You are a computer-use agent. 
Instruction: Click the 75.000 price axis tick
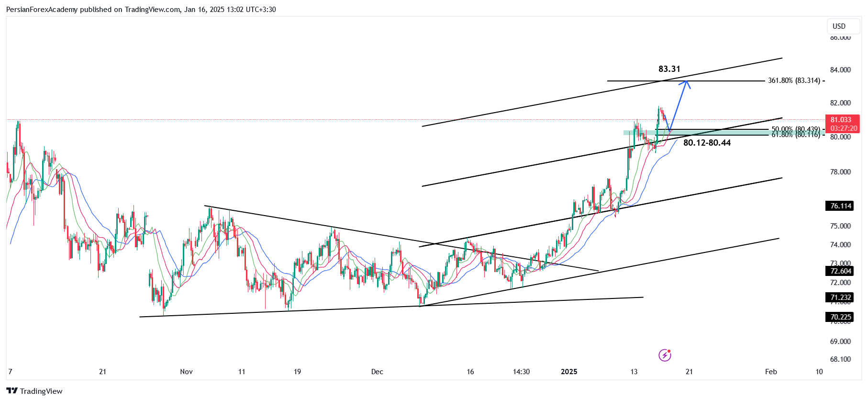tap(840, 226)
